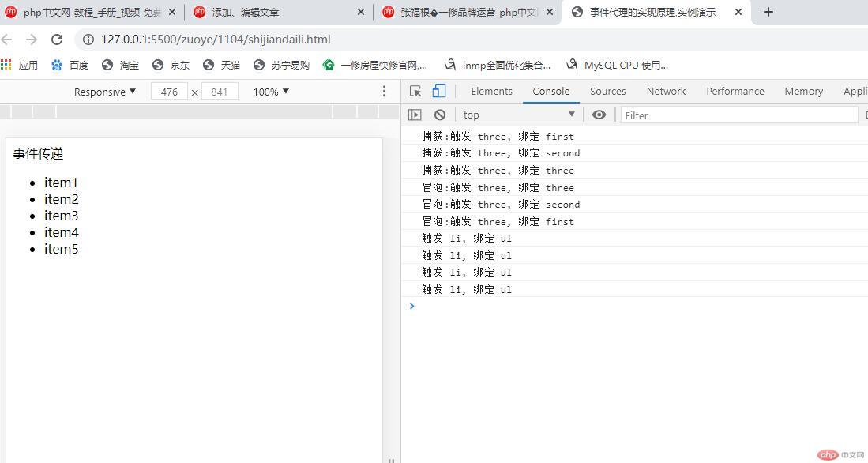
Task: Open DevTools customize menu with three dots
Action: (385, 91)
